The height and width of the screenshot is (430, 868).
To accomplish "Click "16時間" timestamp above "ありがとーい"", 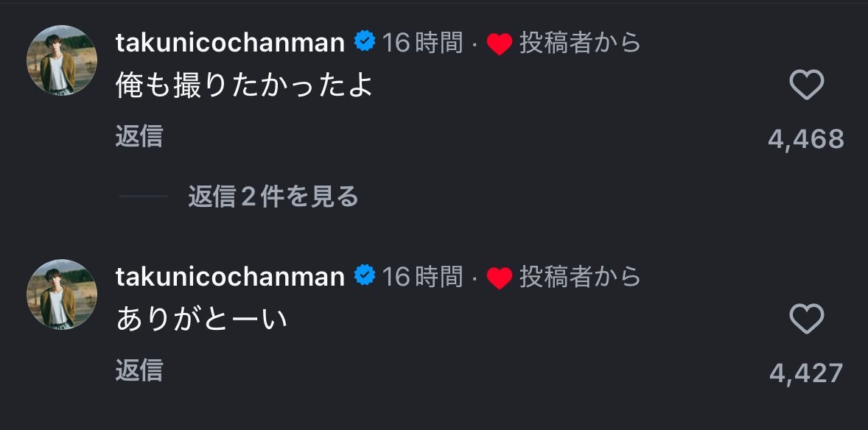I will (x=423, y=277).
